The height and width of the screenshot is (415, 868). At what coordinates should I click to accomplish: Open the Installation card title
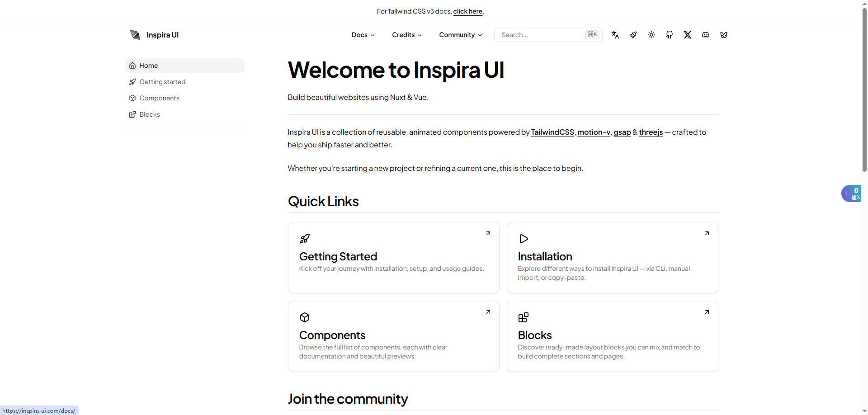[x=545, y=256]
